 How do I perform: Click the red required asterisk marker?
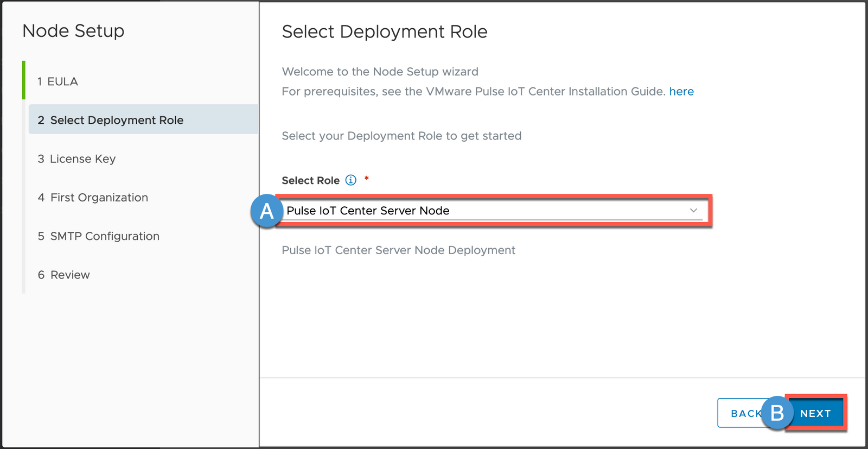367,179
